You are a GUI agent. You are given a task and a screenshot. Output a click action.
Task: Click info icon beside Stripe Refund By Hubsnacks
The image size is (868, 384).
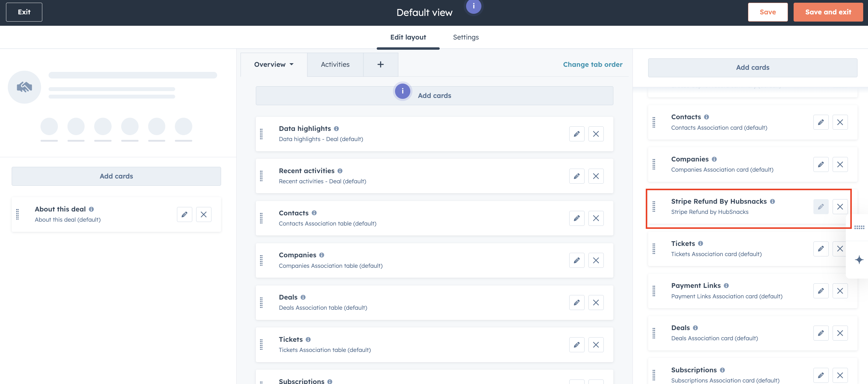pyautogui.click(x=772, y=201)
